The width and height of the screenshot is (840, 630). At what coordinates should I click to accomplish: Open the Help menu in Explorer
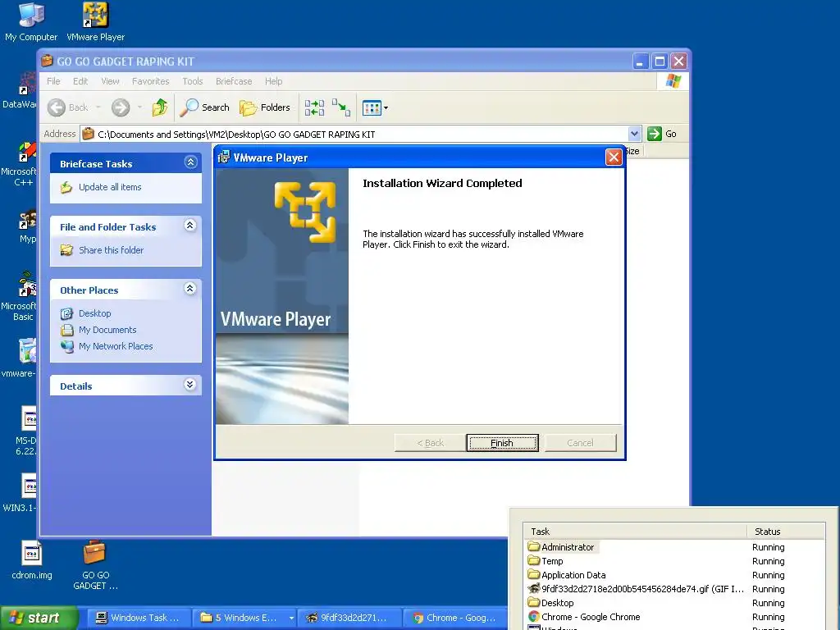[273, 81]
